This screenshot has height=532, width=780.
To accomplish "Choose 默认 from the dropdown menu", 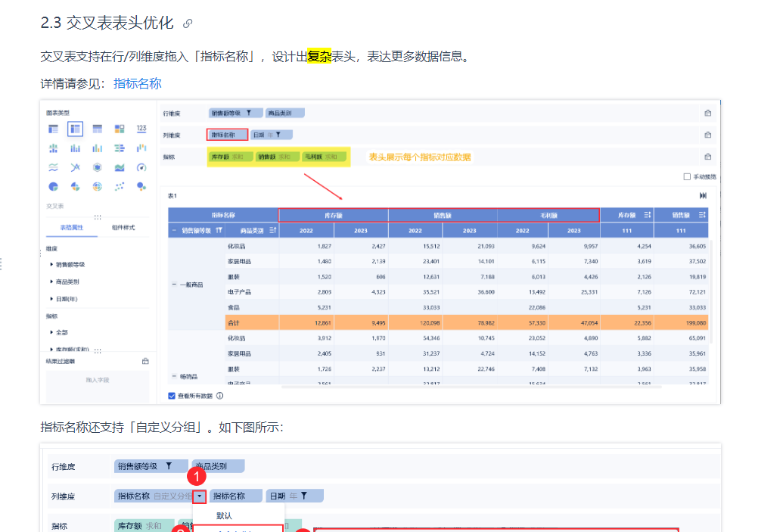I will (x=224, y=515).
